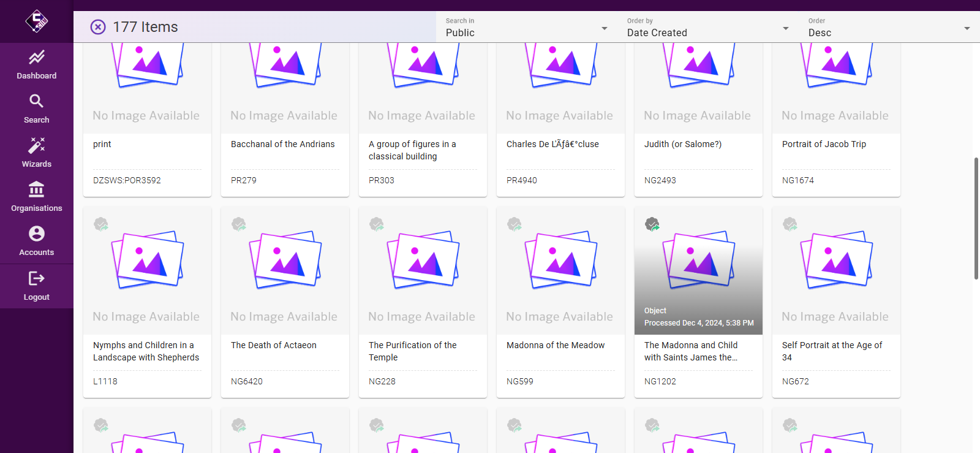Click the 'Processed Dec 4, 2024, 5:38 PM' overlay text
The width and height of the screenshot is (980, 453).
tap(699, 323)
